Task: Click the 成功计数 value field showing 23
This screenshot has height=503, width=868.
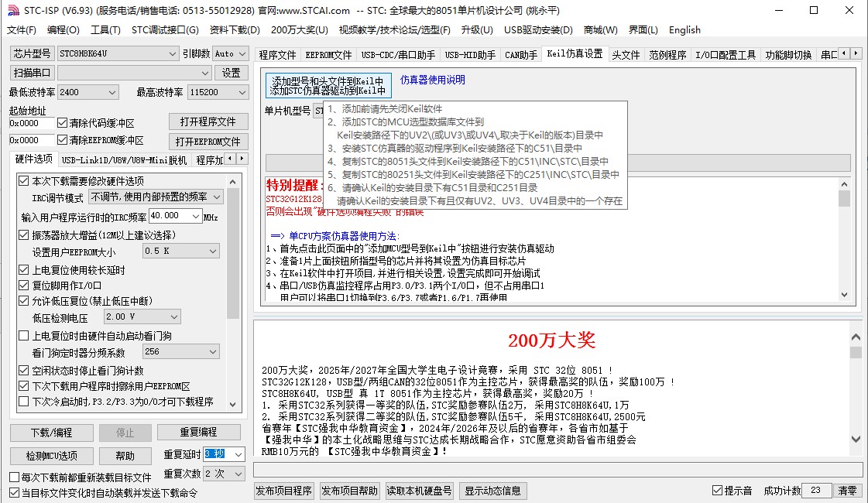Action: [816, 491]
